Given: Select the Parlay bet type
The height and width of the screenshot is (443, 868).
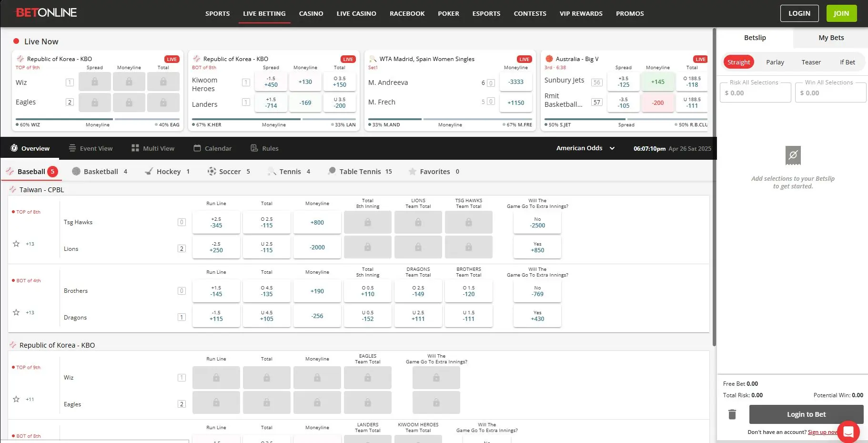Looking at the screenshot, I should tap(775, 62).
